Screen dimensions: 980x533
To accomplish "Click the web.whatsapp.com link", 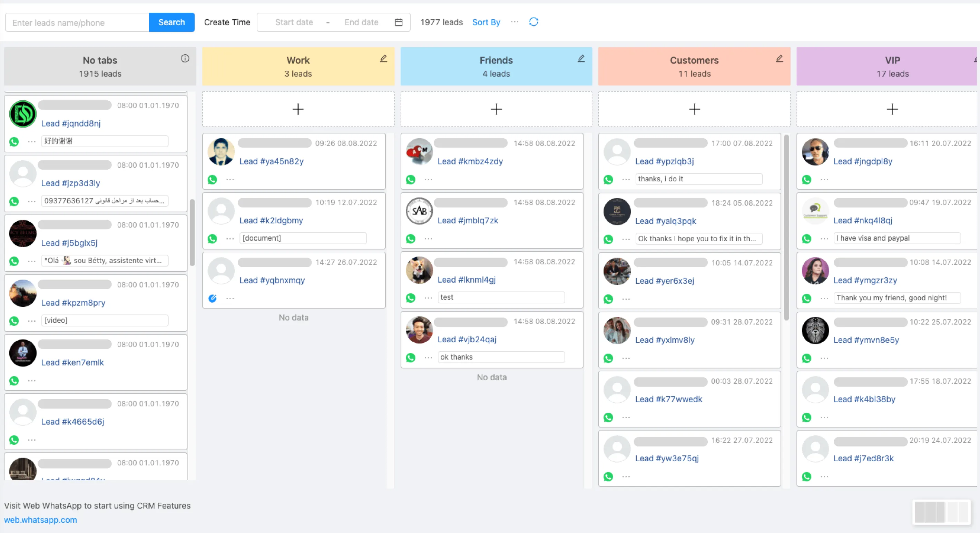I will click(x=41, y=519).
